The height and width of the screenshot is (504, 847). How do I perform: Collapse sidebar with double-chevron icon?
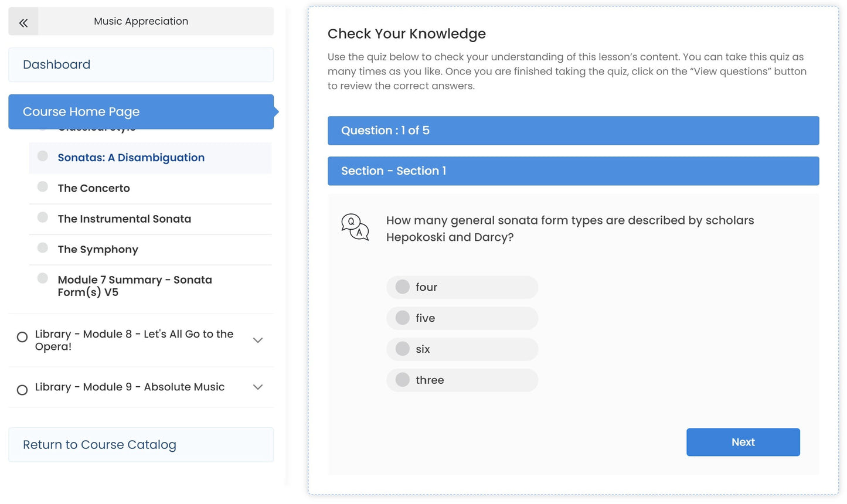pyautogui.click(x=23, y=22)
